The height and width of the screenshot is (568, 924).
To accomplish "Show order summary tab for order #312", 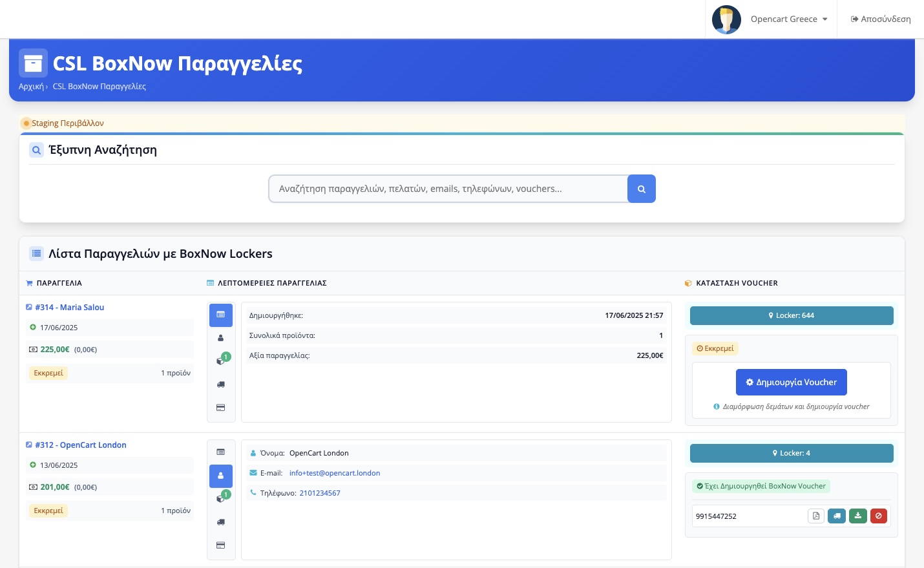I will (221, 452).
